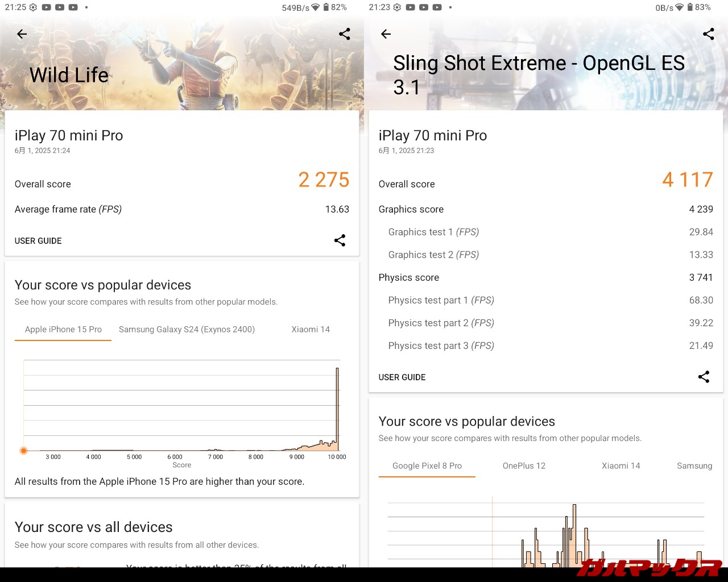
Task: Click the Wi-Fi icon in right status bar
Action: (x=680, y=7)
